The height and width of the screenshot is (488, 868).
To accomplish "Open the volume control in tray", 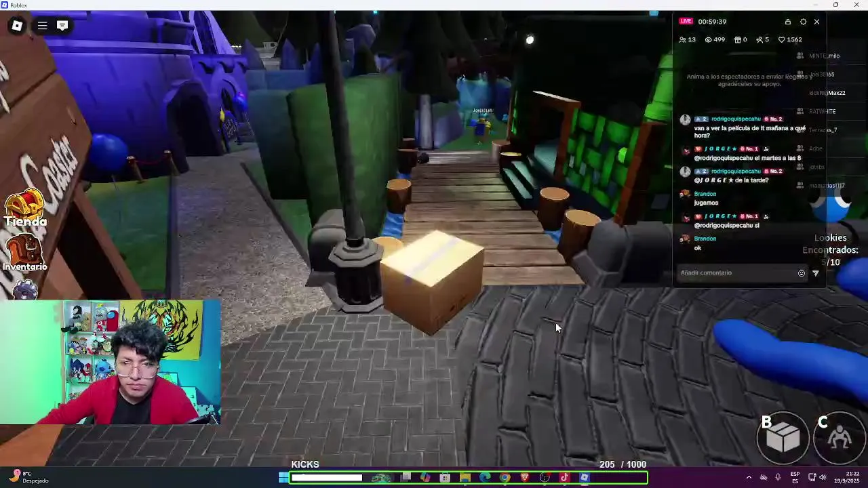I will [823, 477].
